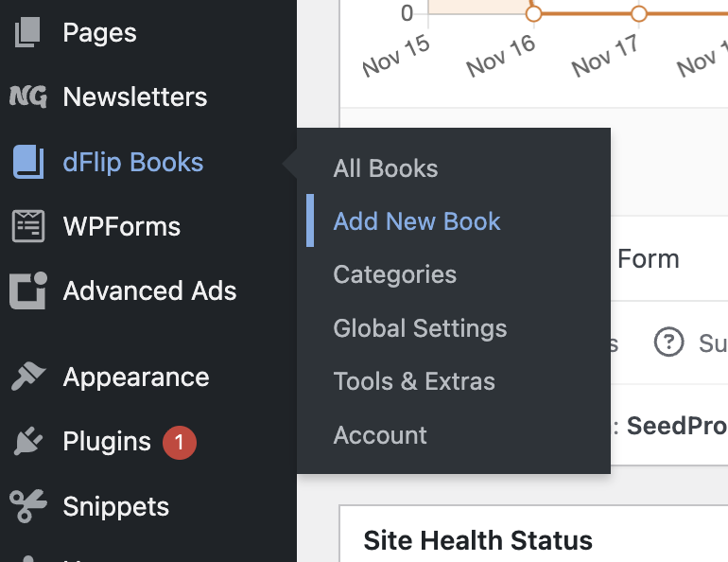Image resolution: width=728 pixels, height=562 pixels.
Task: Open Account in dFlip submenu
Action: coord(380,435)
